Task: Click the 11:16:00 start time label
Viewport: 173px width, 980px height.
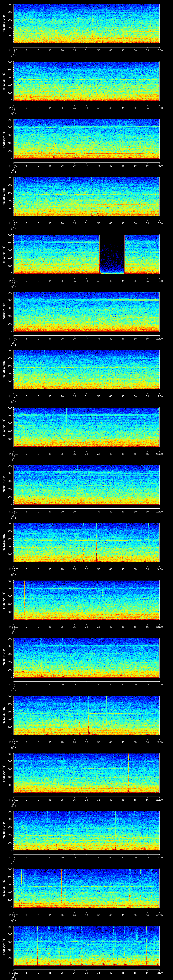Action: click(x=13, y=166)
